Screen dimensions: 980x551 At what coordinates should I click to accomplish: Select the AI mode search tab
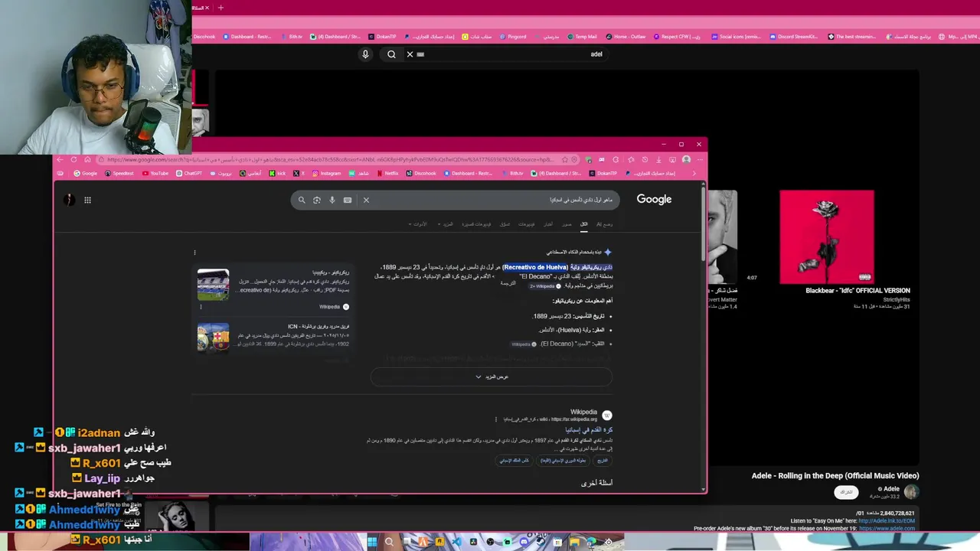[x=604, y=224]
